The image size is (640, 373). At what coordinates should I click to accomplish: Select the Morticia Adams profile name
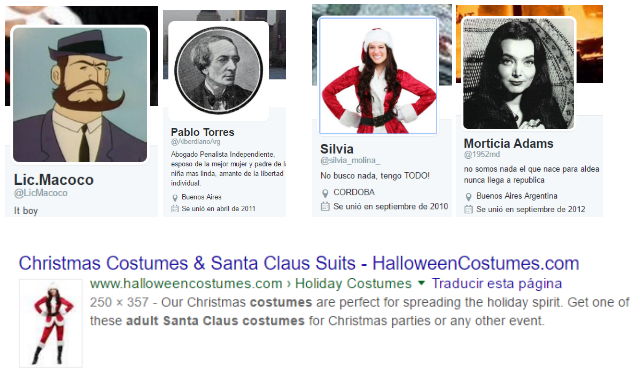[509, 144]
